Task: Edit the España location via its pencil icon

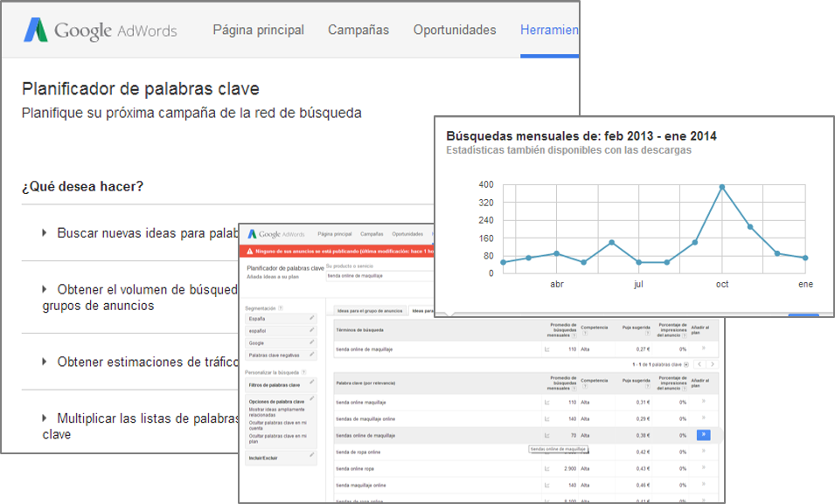Action: 312,318
